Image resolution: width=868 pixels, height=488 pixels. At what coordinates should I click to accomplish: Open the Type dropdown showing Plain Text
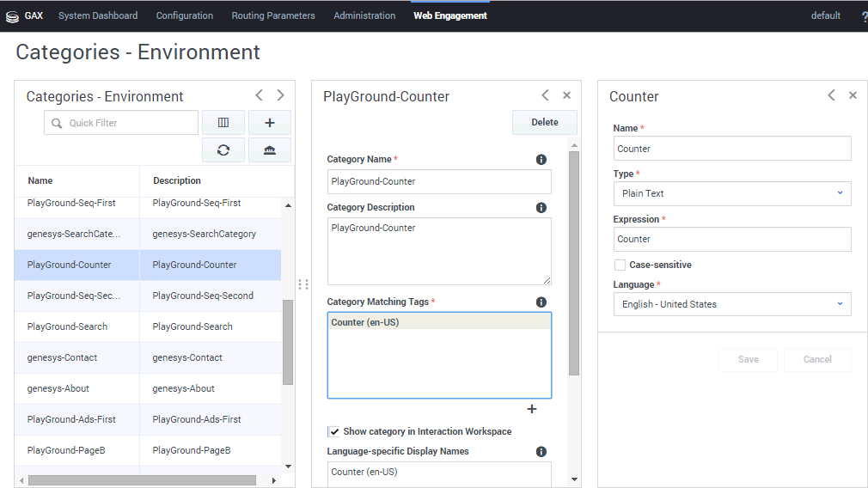pos(731,194)
